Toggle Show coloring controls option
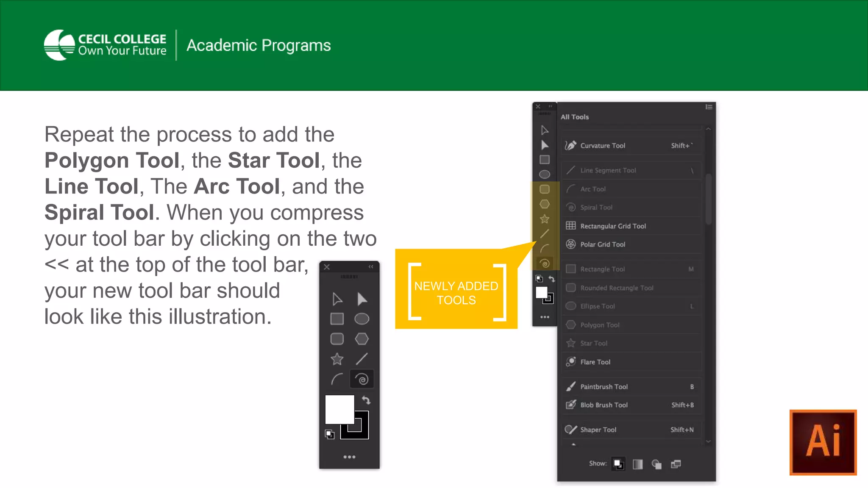 coord(637,464)
